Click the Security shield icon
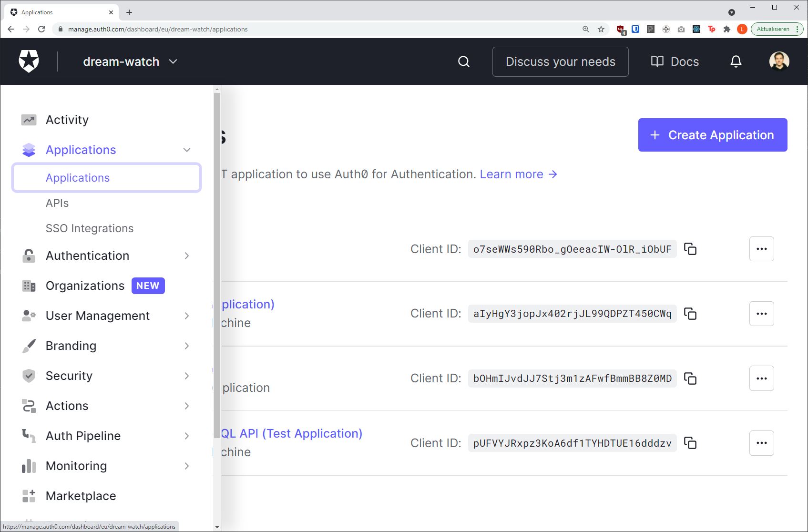The width and height of the screenshot is (808, 532). [x=29, y=376]
